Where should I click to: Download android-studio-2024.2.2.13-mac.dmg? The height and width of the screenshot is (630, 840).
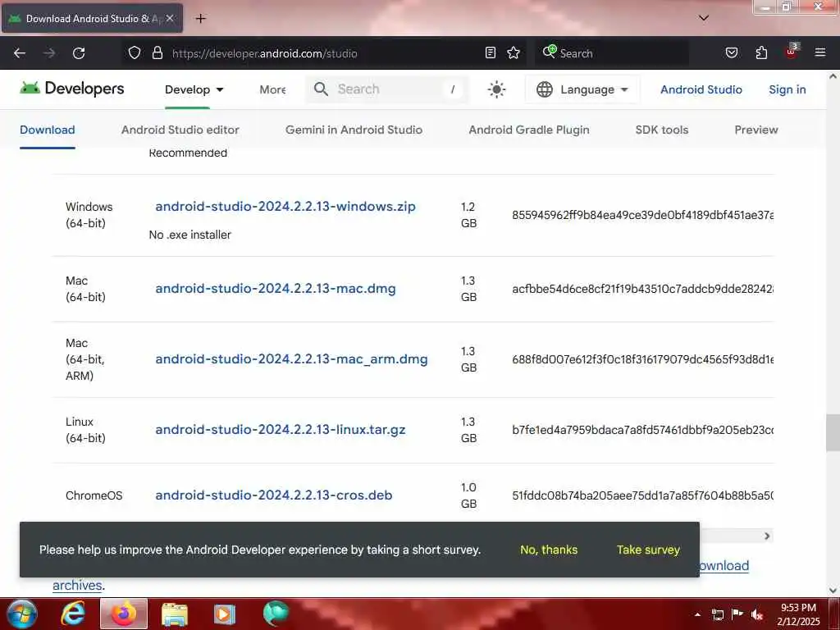(276, 288)
